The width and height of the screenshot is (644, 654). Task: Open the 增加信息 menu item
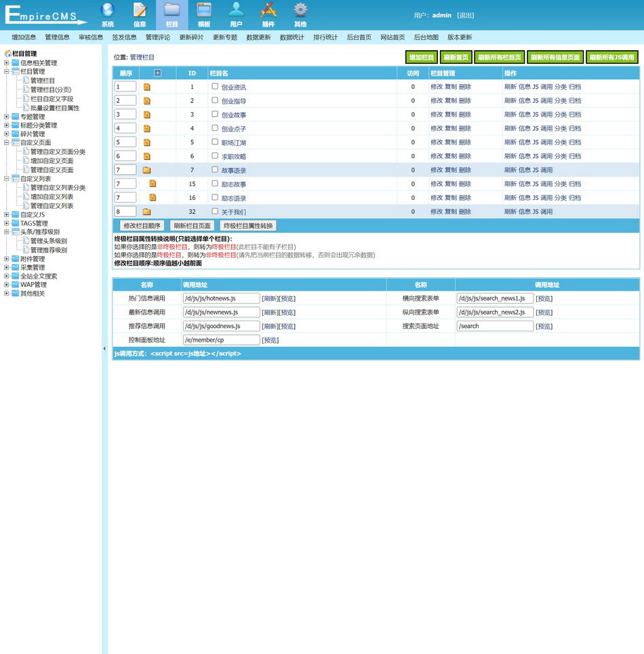pyautogui.click(x=24, y=37)
